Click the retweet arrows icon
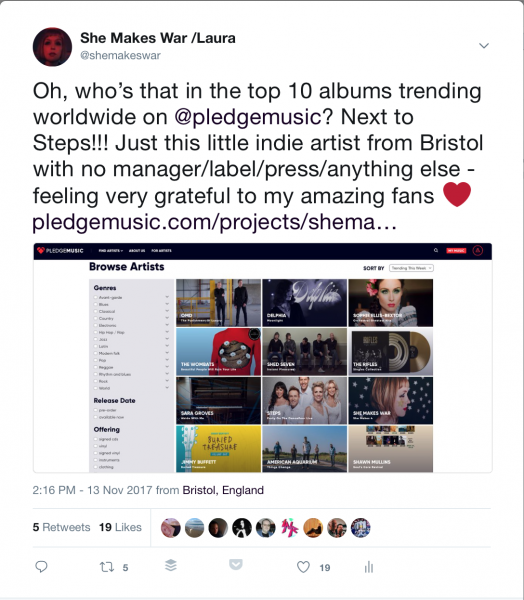The width and height of the screenshot is (524, 600). tap(107, 567)
